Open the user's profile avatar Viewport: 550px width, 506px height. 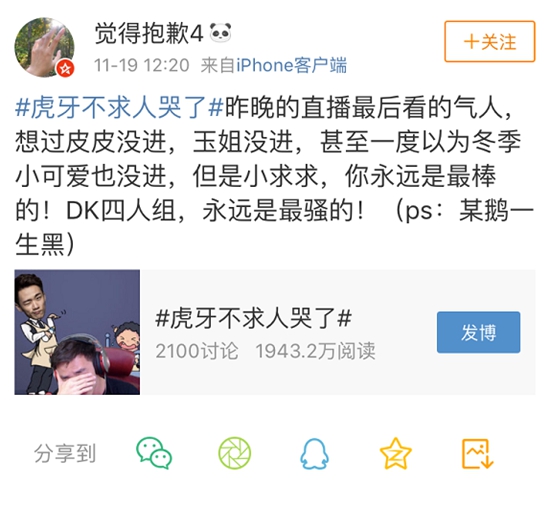(45, 47)
